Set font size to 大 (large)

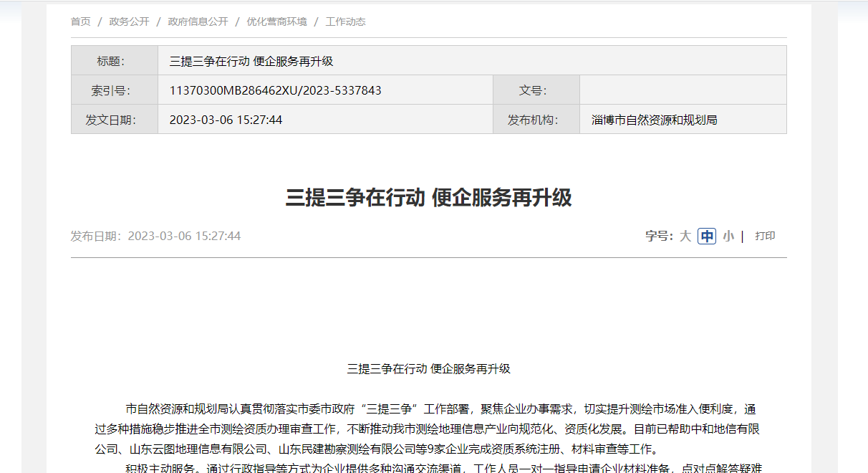(x=685, y=236)
